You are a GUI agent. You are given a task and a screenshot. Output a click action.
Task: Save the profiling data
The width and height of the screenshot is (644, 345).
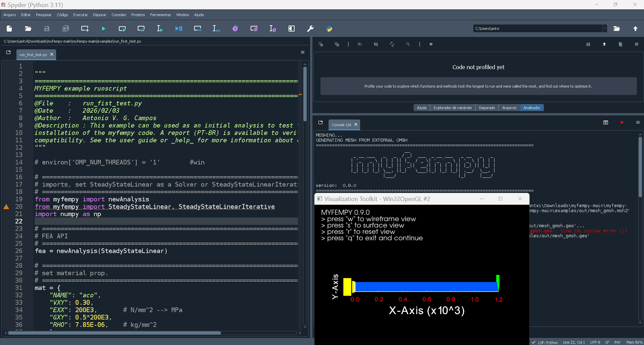click(x=588, y=44)
